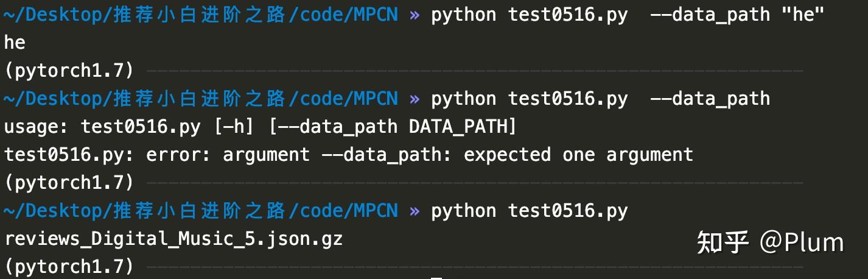
Task: Click the output line 'he'
Action: (15, 43)
